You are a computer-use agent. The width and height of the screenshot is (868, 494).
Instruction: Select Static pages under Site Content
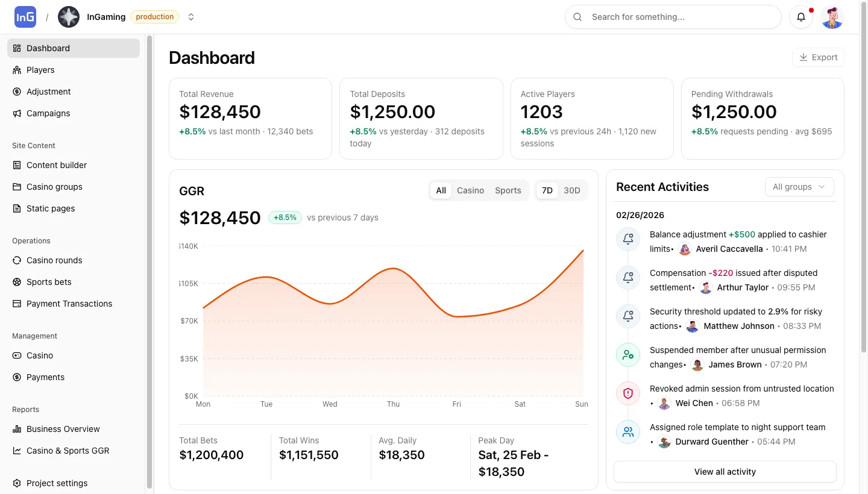pos(51,208)
